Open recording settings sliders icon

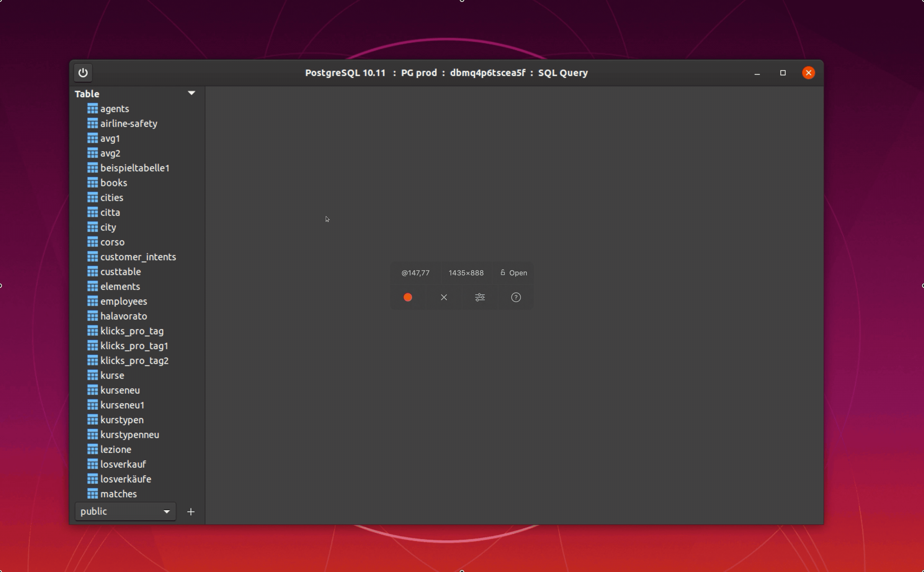480,297
